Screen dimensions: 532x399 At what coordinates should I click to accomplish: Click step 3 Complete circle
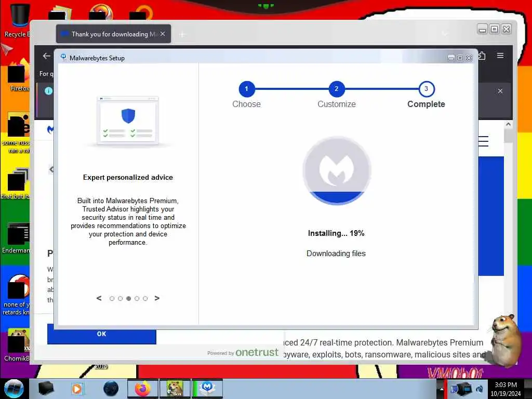point(426,89)
